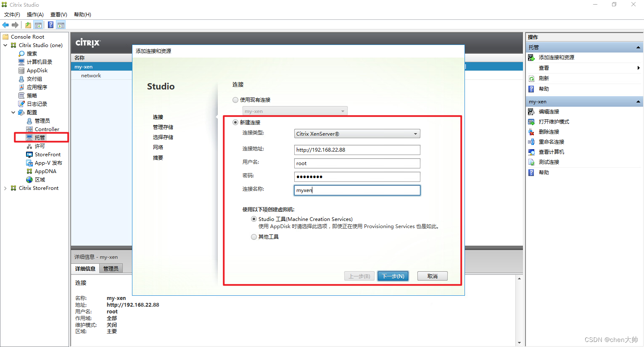Image resolution: width=644 pixels, height=347 pixels.
Task: Collapse the 托管 actions section
Action: click(x=638, y=47)
